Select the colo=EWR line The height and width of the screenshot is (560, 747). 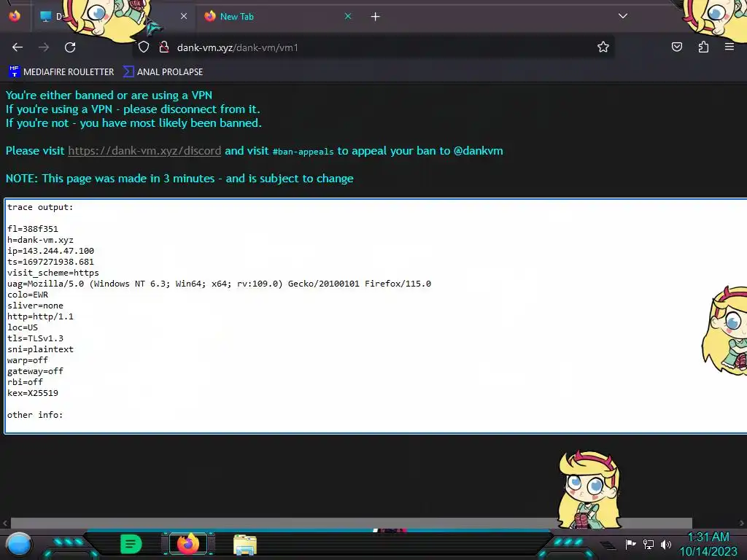28,295
